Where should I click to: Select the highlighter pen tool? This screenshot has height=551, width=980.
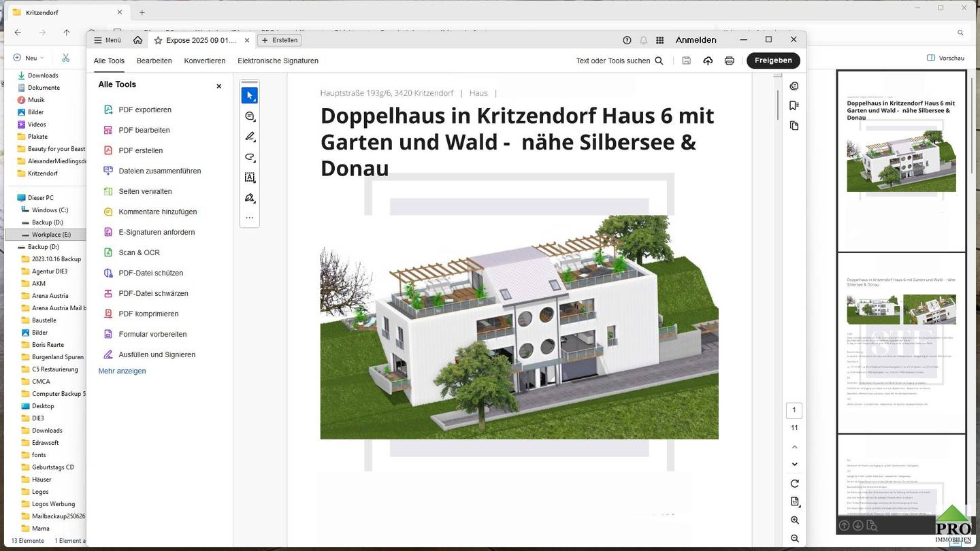pos(250,137)
